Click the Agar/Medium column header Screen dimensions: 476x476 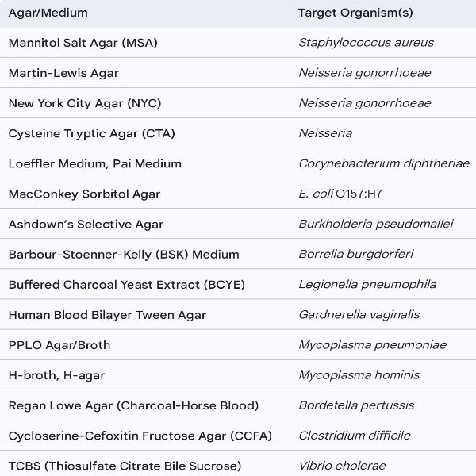tap(48, 13)
